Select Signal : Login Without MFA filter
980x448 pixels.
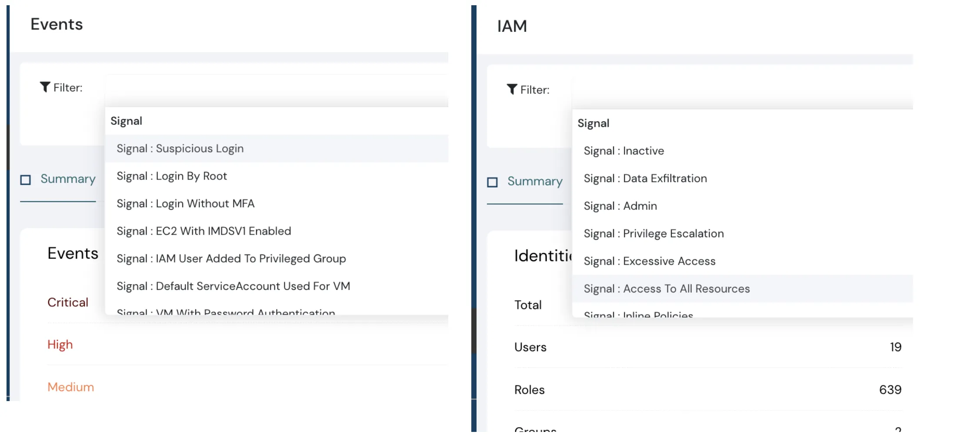pos(186,203)
